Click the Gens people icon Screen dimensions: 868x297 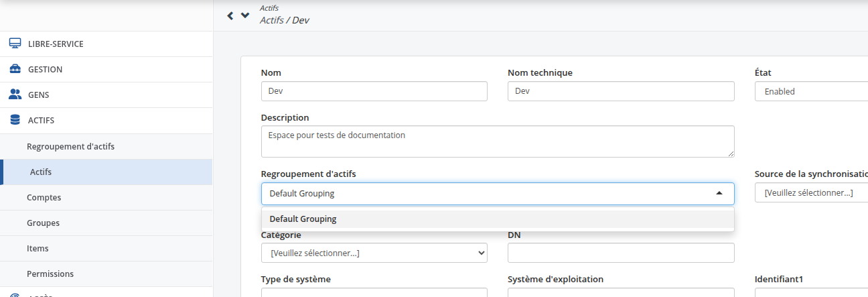pyautogui.click(x=15, y=95)
